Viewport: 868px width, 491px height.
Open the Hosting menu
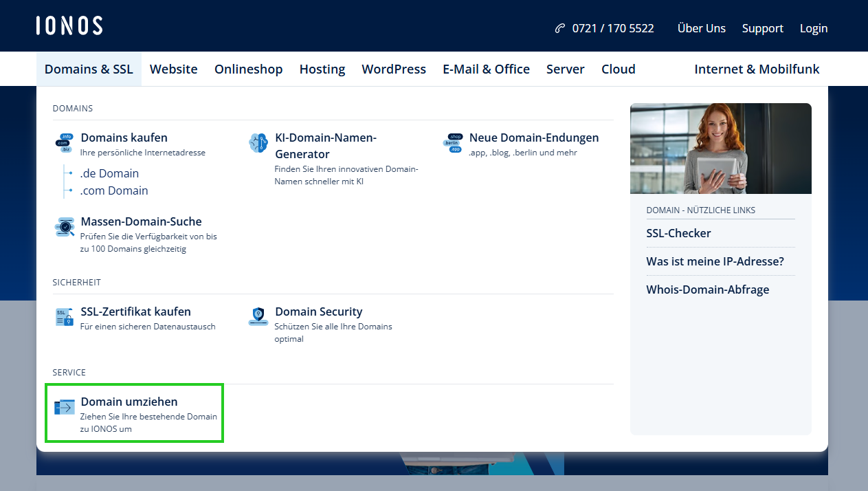[322, 69]
